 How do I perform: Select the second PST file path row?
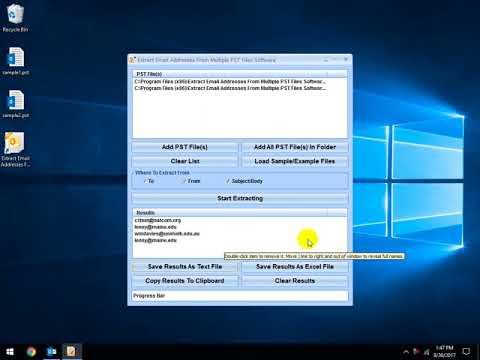230,88
